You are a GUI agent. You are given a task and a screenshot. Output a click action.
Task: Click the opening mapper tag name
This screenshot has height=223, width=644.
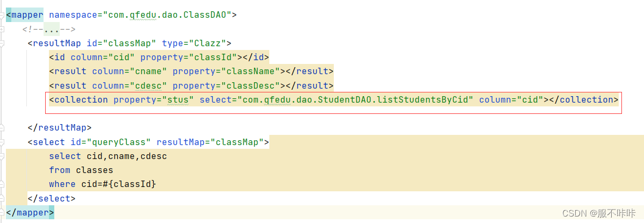27,15
